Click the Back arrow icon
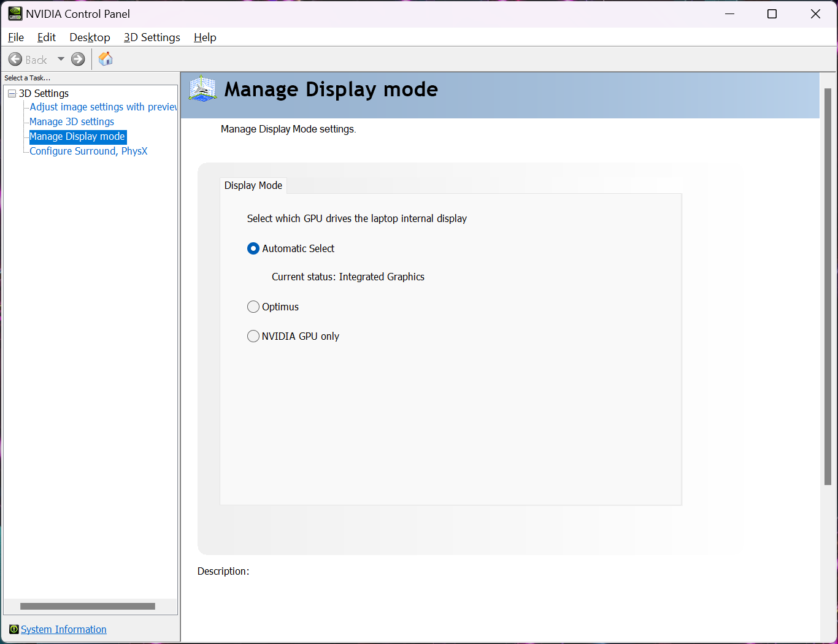This screenshot has width=838, height=644. tap(15, 59)
